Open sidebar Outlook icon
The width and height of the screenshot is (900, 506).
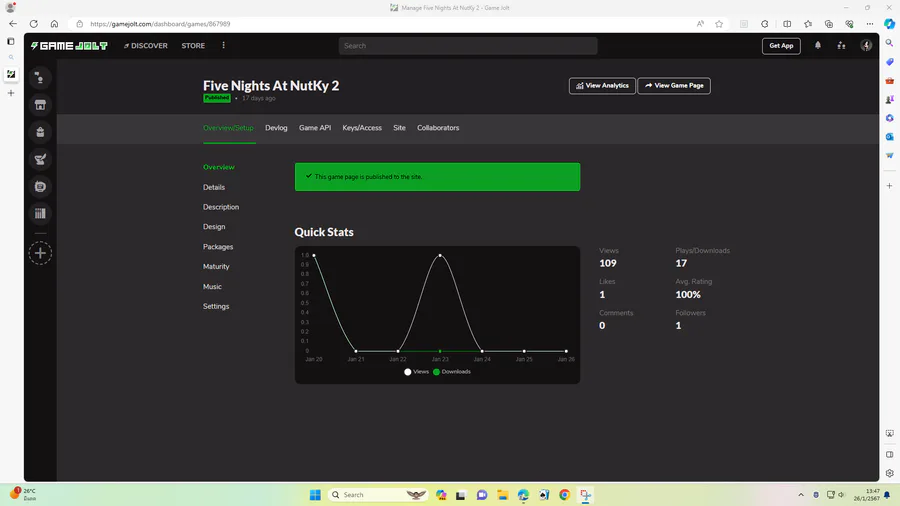[889, 137]
